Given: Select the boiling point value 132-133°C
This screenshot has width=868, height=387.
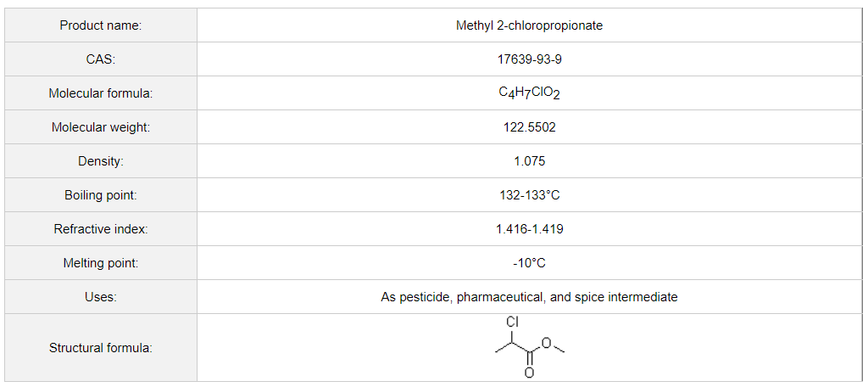Looking at the screenshot, I should pyautogui.click(x=529, y=195).
